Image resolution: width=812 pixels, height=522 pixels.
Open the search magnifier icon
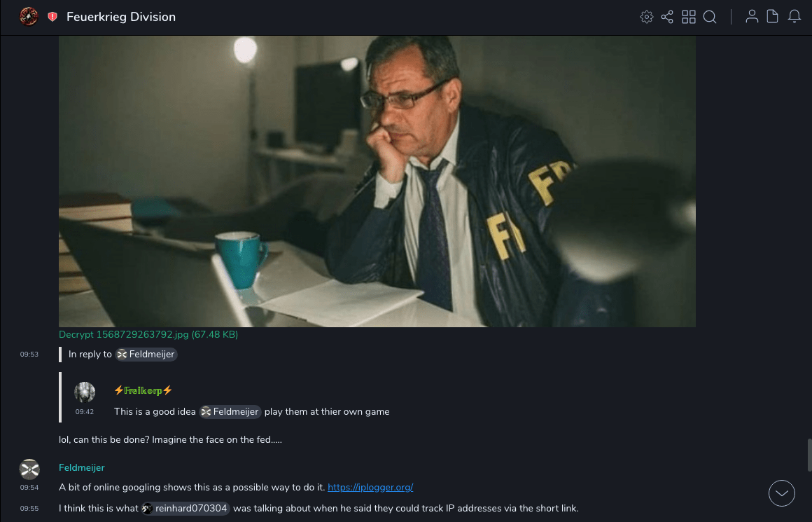pos(710,17)
